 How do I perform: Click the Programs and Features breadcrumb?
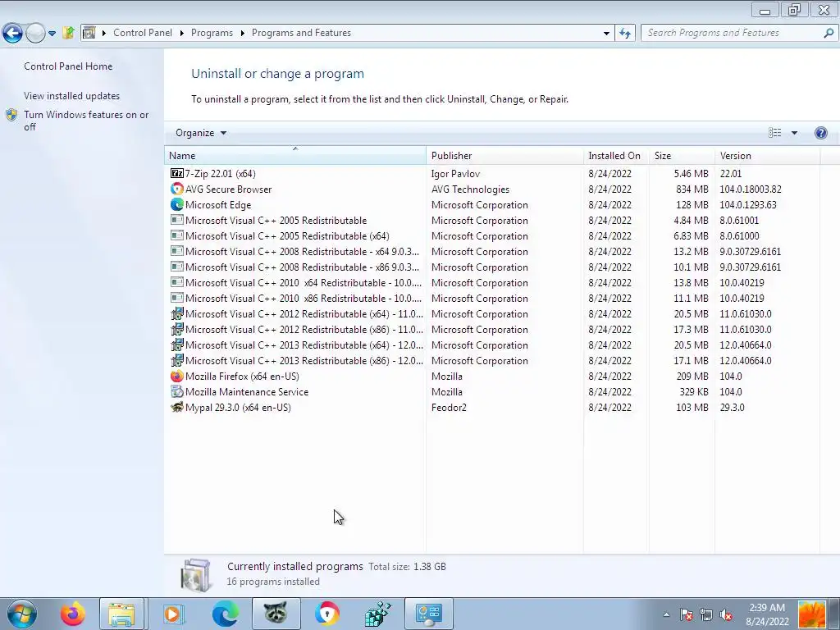(x=301, y=33)
